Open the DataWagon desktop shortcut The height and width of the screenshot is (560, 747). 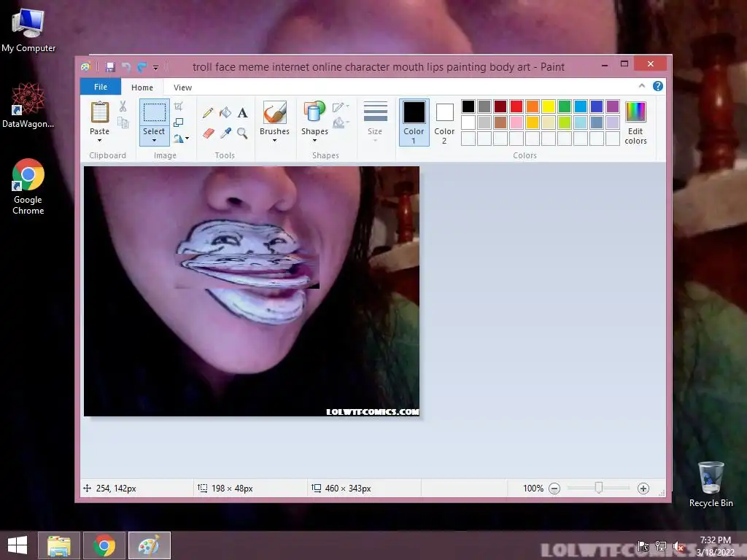[28, 106]
